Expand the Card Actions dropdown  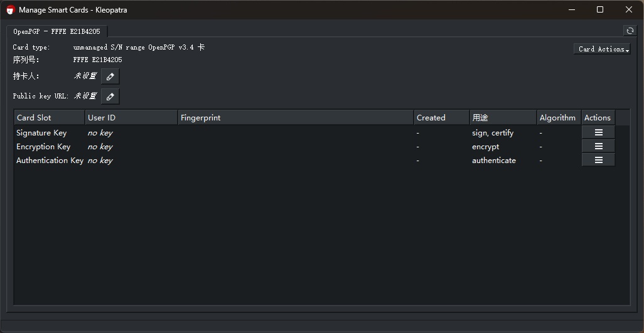pyautogui.click(x=603, y=49)
